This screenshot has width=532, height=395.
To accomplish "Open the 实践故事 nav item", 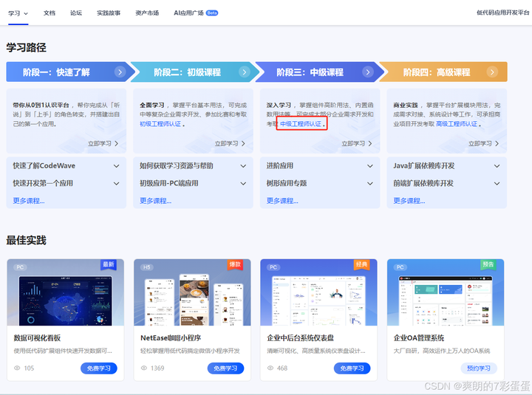I will [109, 13].
